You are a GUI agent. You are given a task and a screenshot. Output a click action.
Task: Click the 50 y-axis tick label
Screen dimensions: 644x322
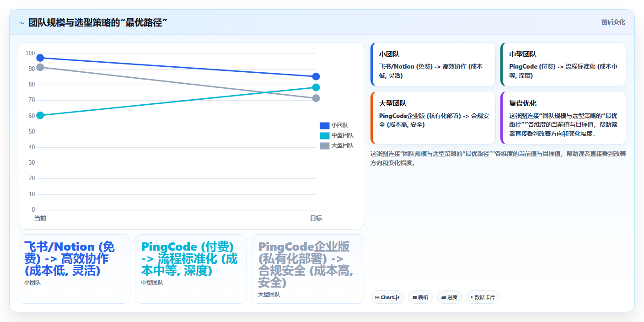pos(32,132)
